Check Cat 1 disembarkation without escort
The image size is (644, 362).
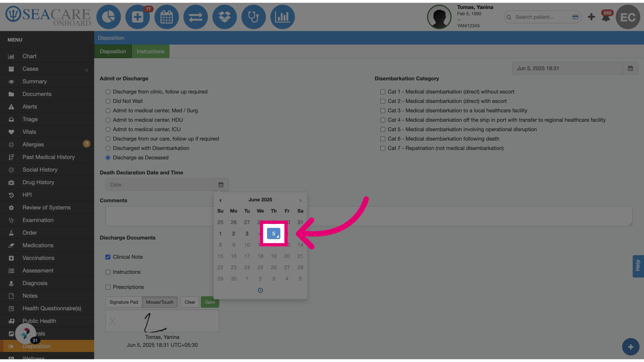tap(383, 92)
